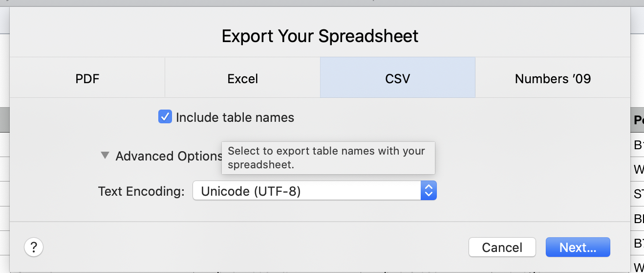The width and height of the screenshot is (644, 273).
Task: Click the blue arrows of Text Encoding popup
Action: pyautogui.click(x=429, y=191)
